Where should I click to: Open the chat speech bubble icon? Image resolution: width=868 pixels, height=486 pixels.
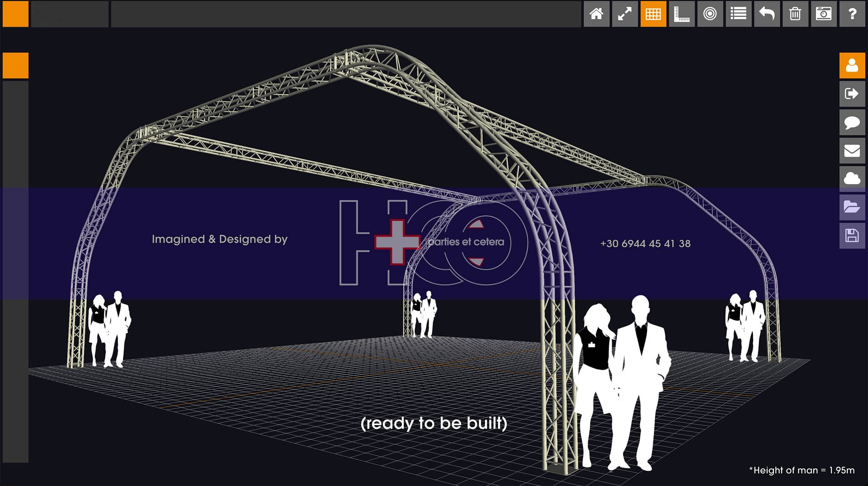[x=852, y=122]
